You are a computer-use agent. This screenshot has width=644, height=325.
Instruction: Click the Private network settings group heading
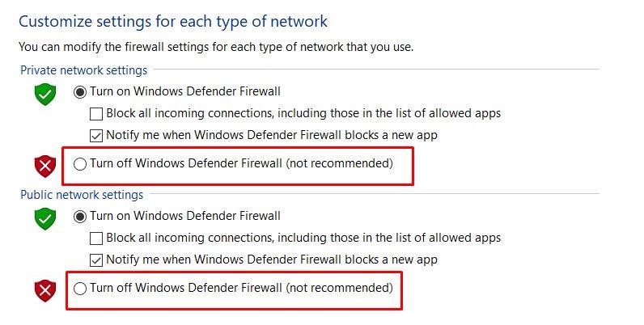coord(84,70)
